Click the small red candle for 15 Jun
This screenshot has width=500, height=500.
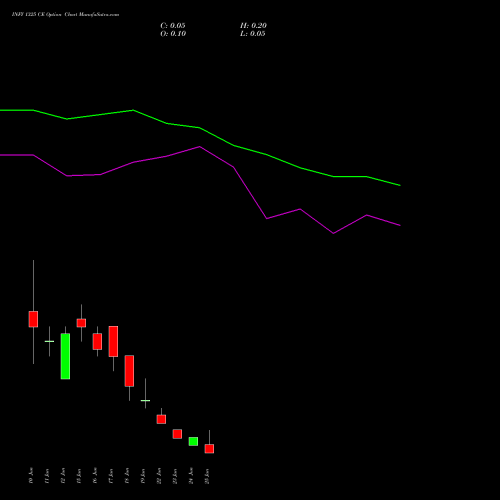(81, 323)
